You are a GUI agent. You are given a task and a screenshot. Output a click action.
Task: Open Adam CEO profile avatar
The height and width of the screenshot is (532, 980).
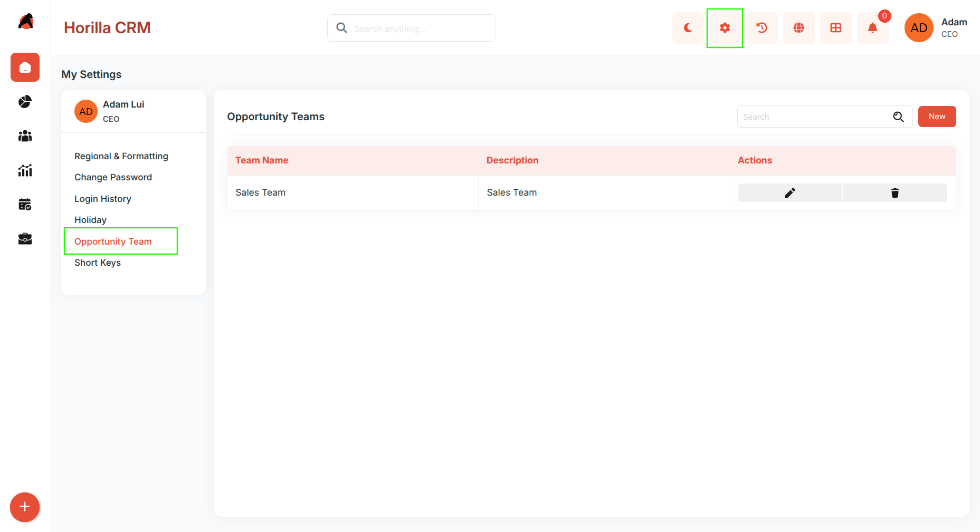pos(919,28)
